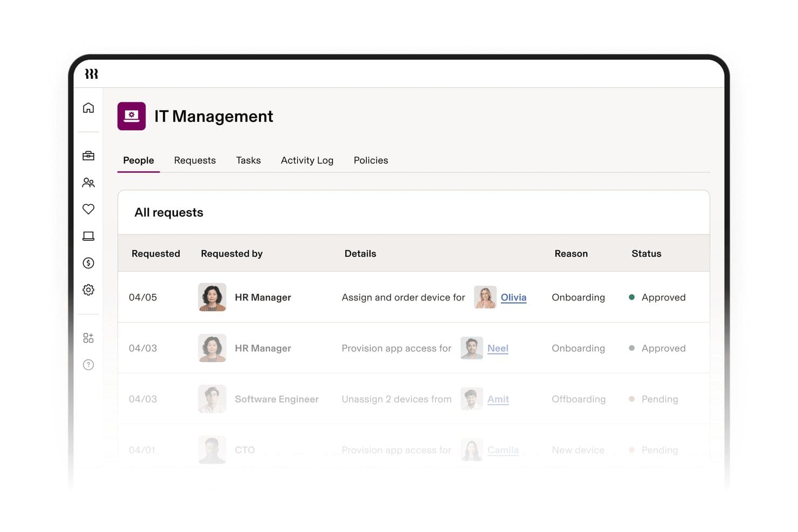The height and width of the screenshot is (532, 798).
Task: Click Amit's avatar photo
Action: pos(472,399)
